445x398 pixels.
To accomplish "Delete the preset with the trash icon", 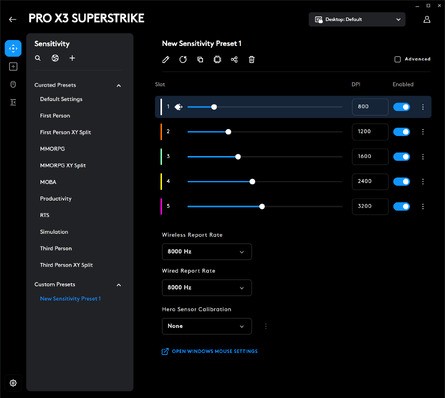I will (x=252, y=60).
